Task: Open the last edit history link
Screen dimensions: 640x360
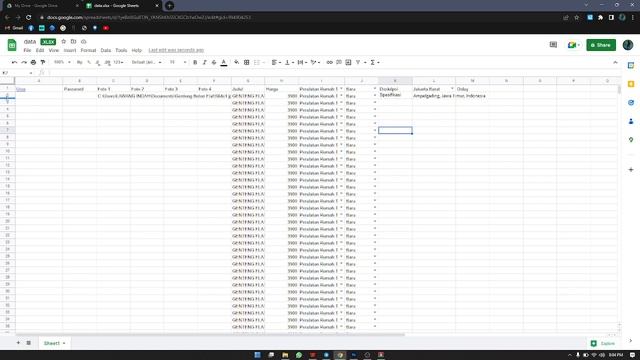Action: [176, 50]
